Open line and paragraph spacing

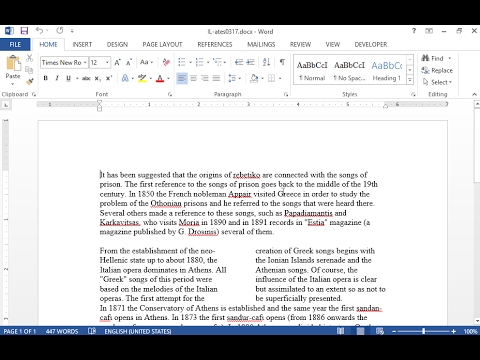[x=233, y=78]
